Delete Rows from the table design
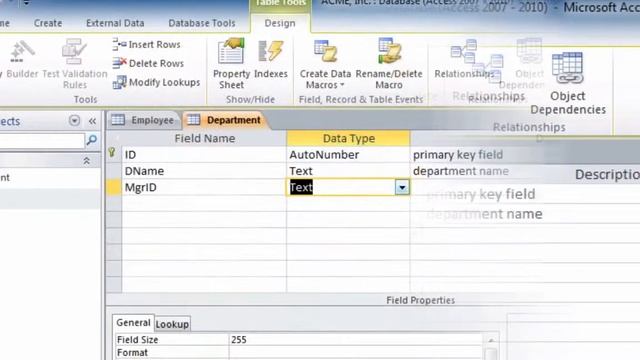 coord(148,63)
